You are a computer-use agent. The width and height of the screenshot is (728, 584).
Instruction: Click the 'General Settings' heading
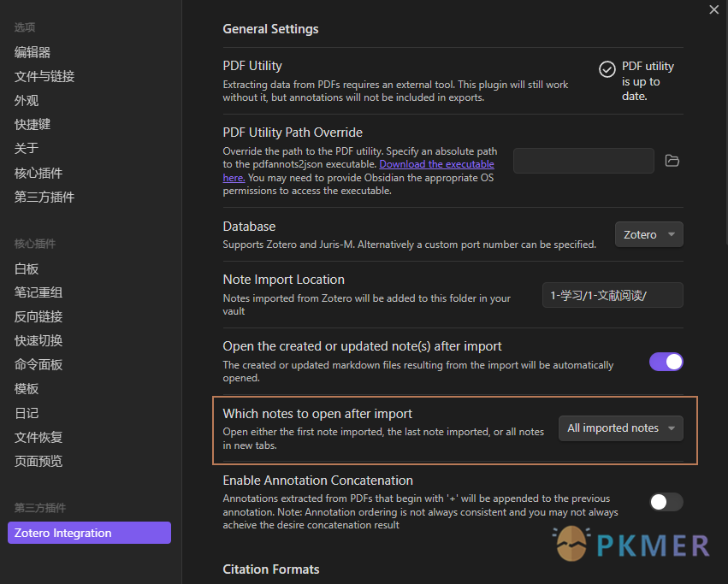[x=270, y=29]
